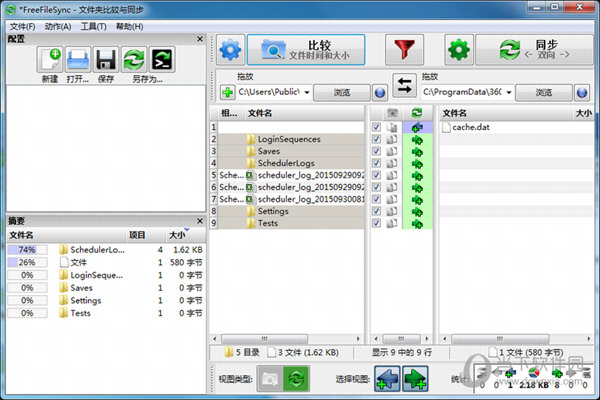Viewport: 600px width, 400px height.
Task: Uncheck the checkbox in row 7
Action: [x=377, y=199]
